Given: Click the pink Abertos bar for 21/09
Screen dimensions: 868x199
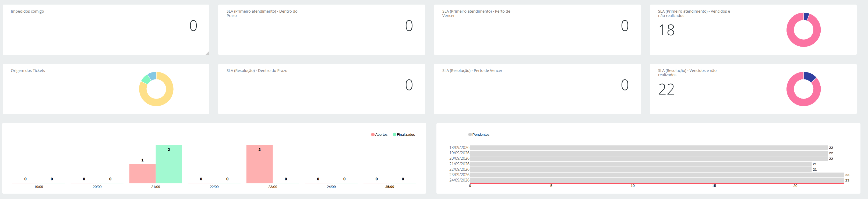Looking at the screenshot, I should click(x=143, y=174).
